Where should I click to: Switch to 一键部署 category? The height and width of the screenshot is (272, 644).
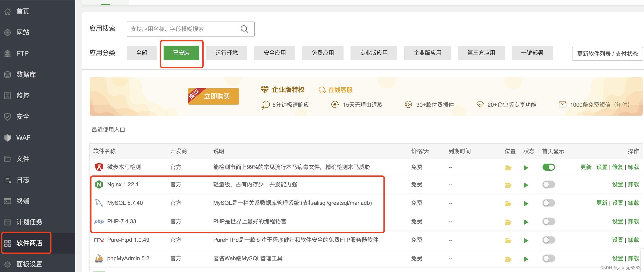tap(532, 53)
